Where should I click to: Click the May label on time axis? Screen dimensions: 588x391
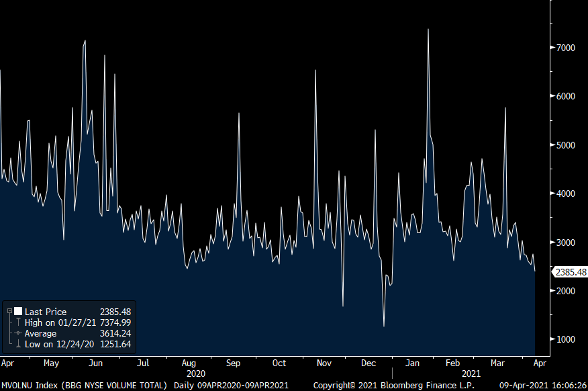52,363
